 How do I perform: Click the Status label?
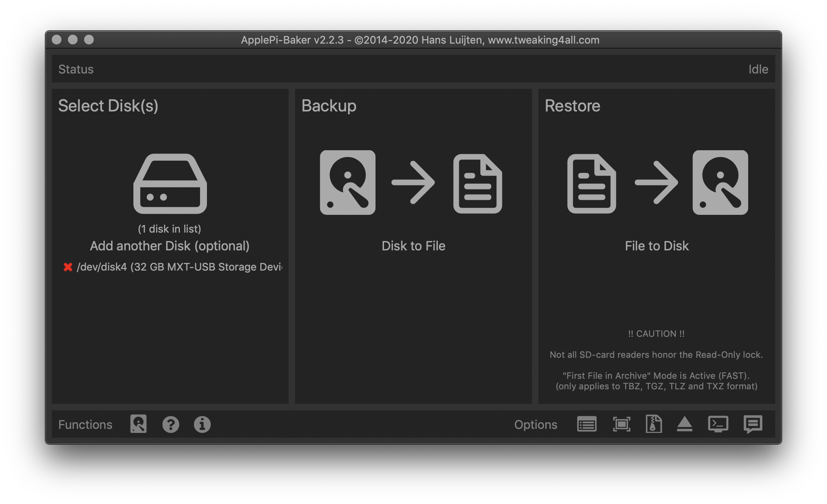click(76, 69)
